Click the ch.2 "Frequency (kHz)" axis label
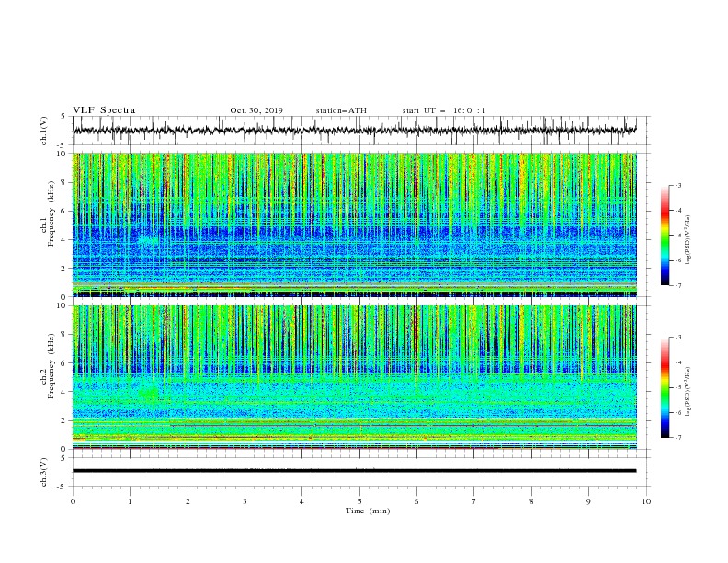The height and width of the screenshot is (563, 728). 51,366
